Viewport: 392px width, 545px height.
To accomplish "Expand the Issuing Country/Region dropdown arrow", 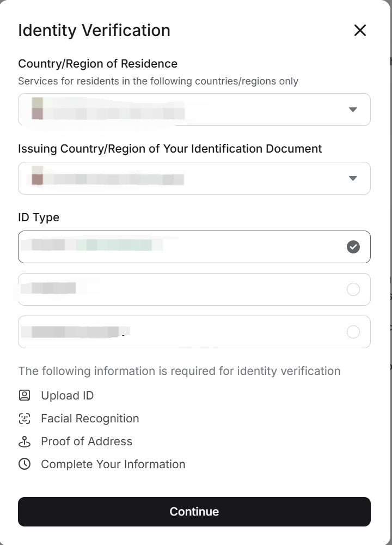I will coord(353,178).
